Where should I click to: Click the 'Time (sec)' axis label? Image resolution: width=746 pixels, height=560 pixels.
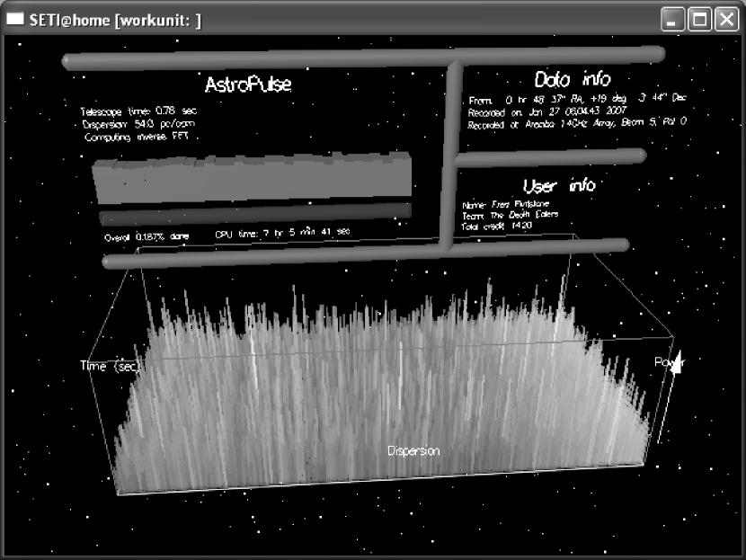click(x=110, y=366)
